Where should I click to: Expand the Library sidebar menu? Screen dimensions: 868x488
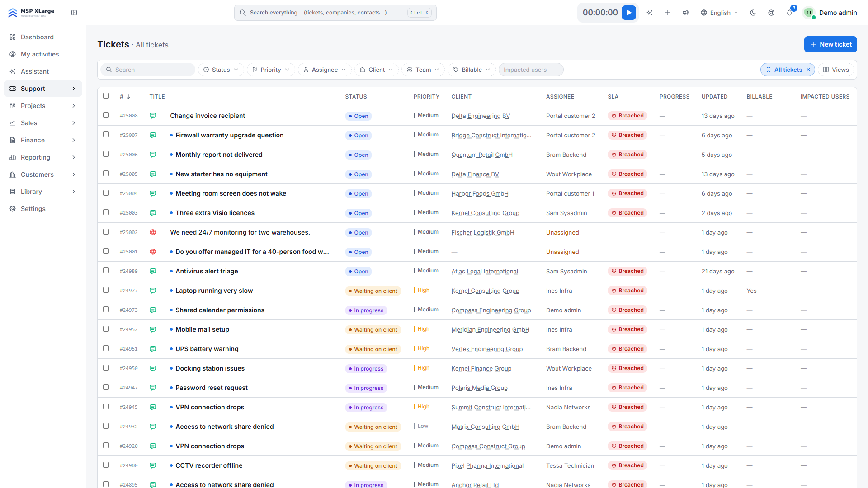[43, 192]
